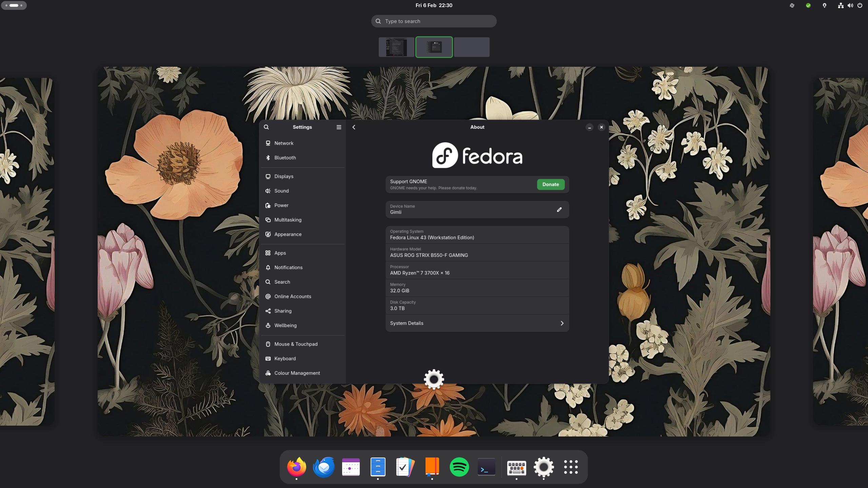Click the volume icon in the top bar
Viewport: 868px width, 488px height.
pyautogui.click(x=850, y=5)
